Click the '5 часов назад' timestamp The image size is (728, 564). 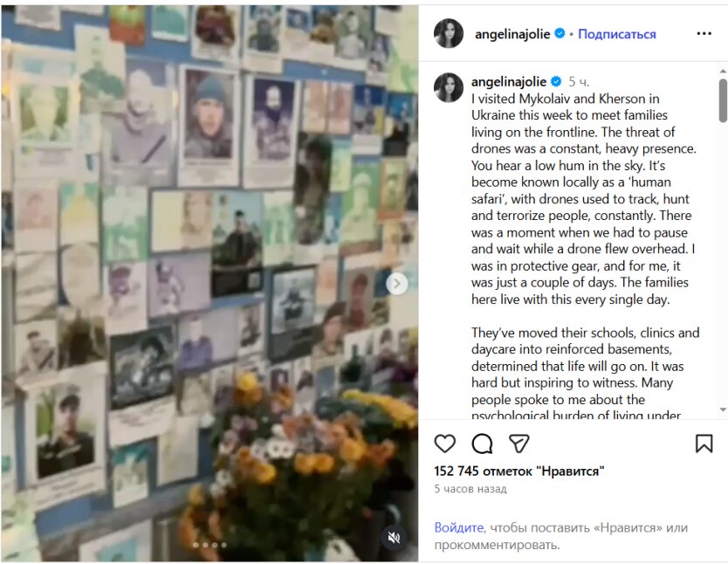470,489
